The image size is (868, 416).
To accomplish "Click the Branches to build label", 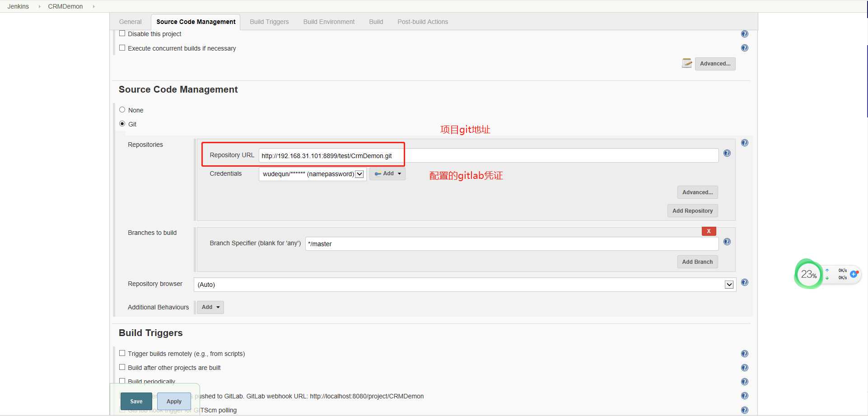I will pyautogui.click(x=152, y=233).
